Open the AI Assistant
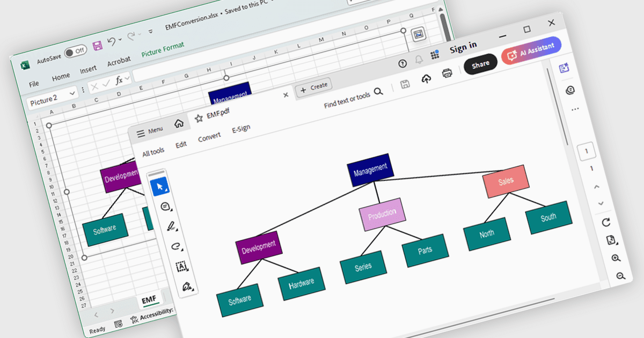 pyautogui.click(x=531, y=51)
